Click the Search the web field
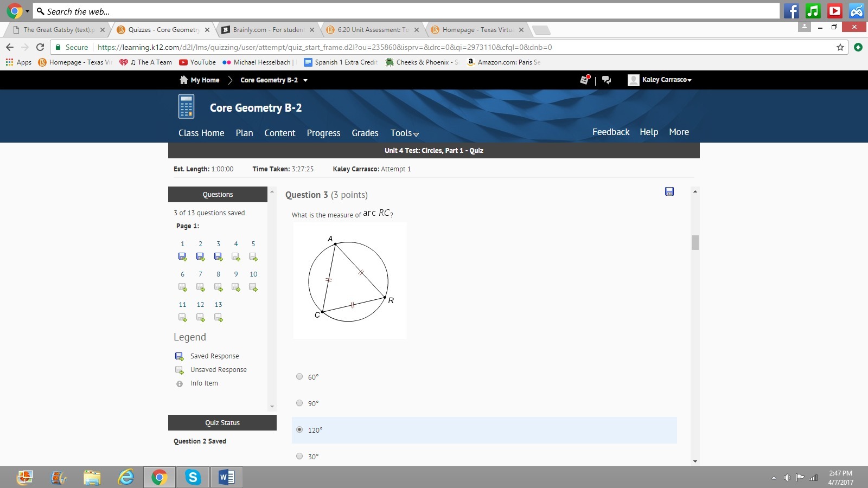The height and width of the screenshot is (488, 868). [x=407, y=11]
